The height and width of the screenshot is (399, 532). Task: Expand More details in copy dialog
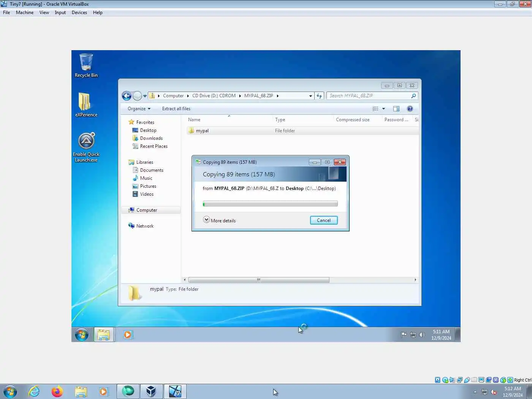[x=219, y=220]
